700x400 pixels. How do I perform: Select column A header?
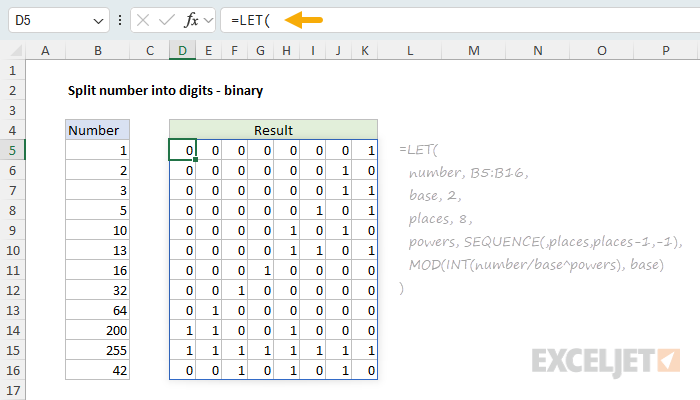[x=45, y=51]
